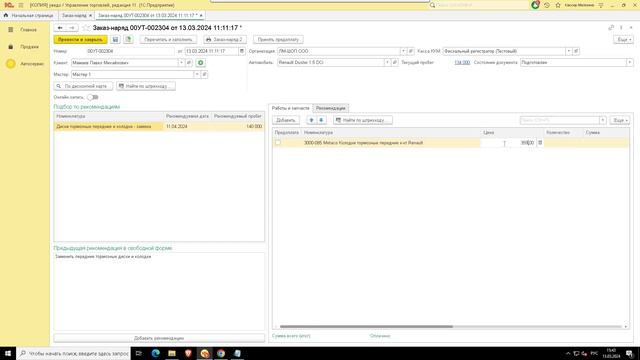Expand the table search field dropdown
Image resolution: width=640 pixels, height=360 pixels.
click(602, 120)
